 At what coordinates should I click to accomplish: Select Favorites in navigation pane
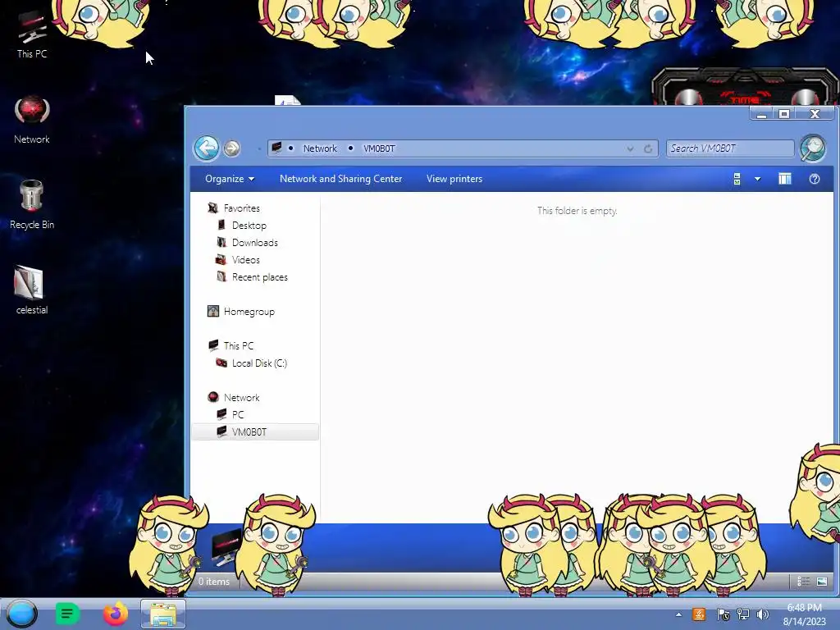point(242,208)
